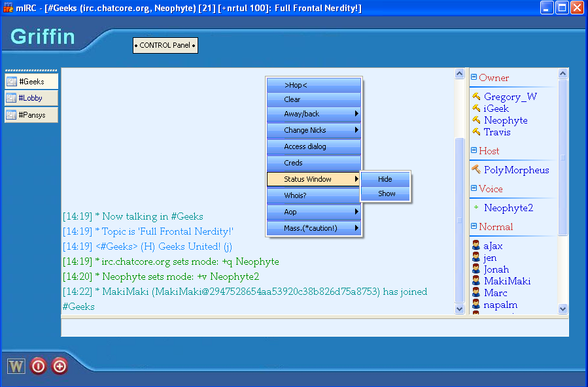Select Clear in the context menu
The height and width of the screenshot is (387, 588).
coord(314,99)
